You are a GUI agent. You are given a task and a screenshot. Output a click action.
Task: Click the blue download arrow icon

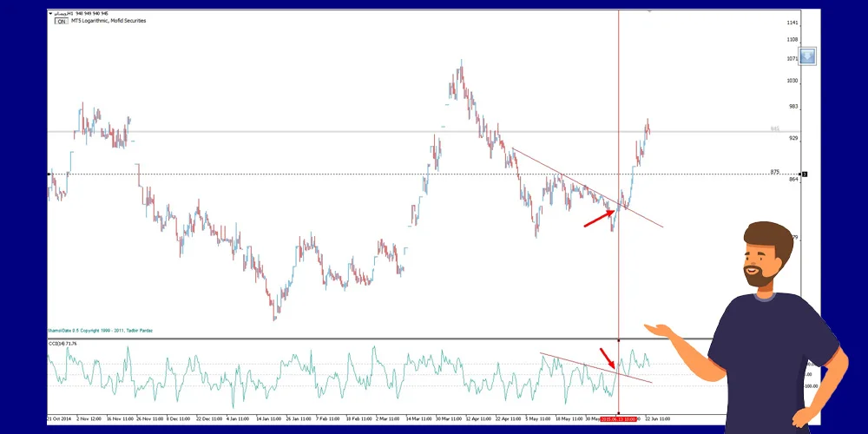807,56
